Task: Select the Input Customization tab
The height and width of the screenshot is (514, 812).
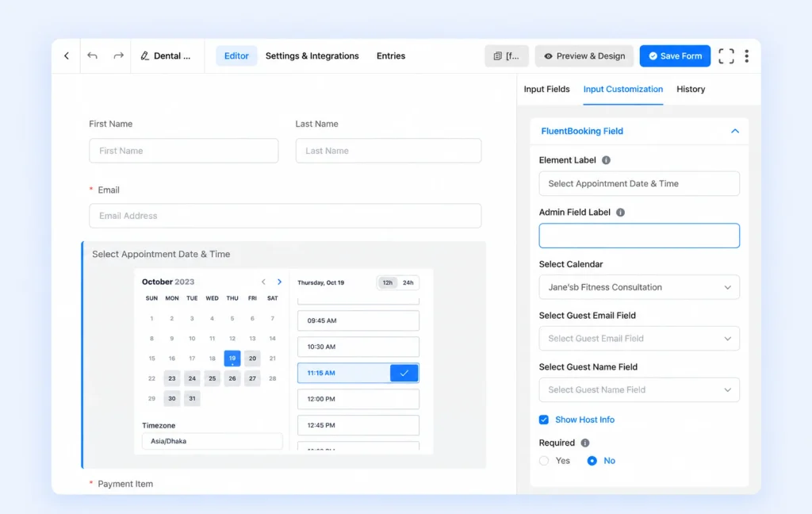Action: pyautogui.click(x=623, y=89)
